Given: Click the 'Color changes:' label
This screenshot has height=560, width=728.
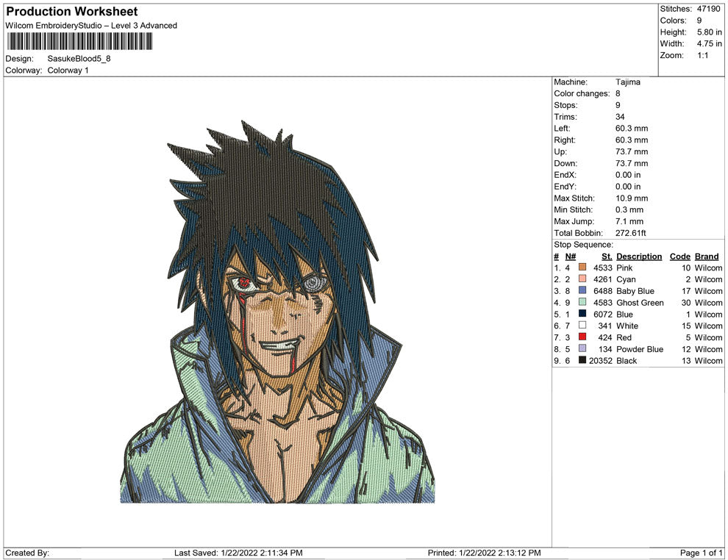Looking at the screenshot, I should (582, 93).
